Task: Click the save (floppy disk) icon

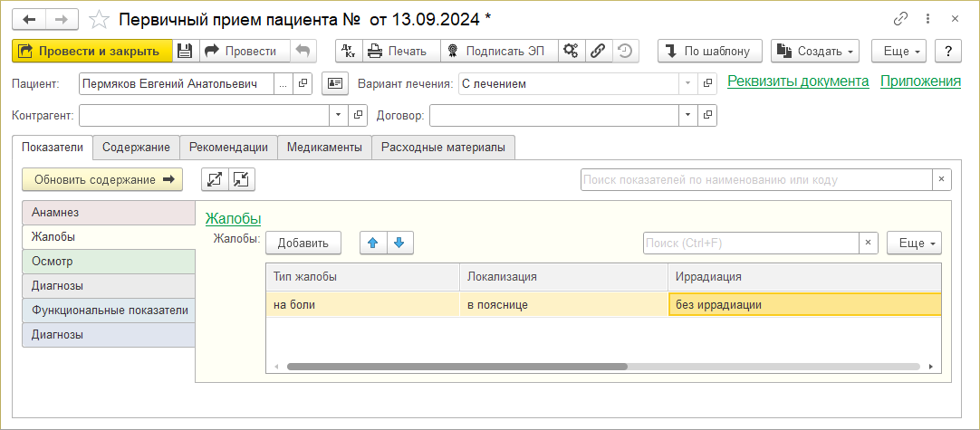Action: pyautogui.click(x=185, y=51)
